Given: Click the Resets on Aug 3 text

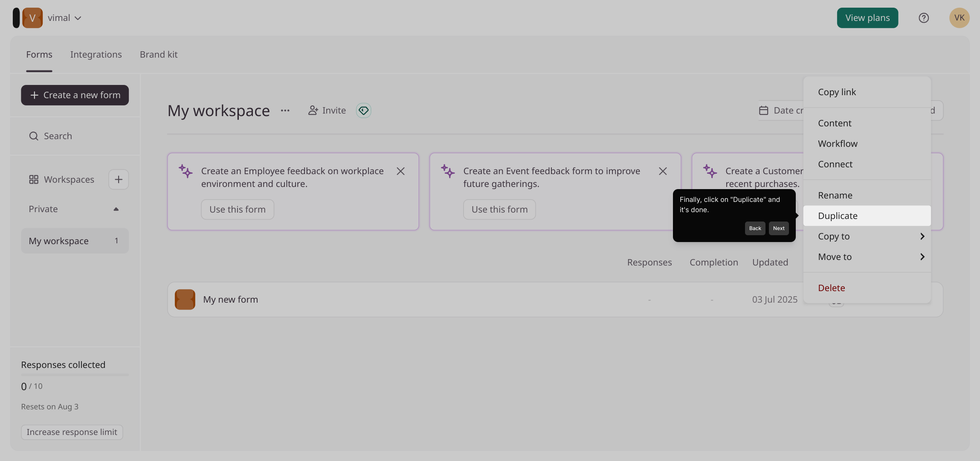Looking at the screenshot, I should [50, 407].
